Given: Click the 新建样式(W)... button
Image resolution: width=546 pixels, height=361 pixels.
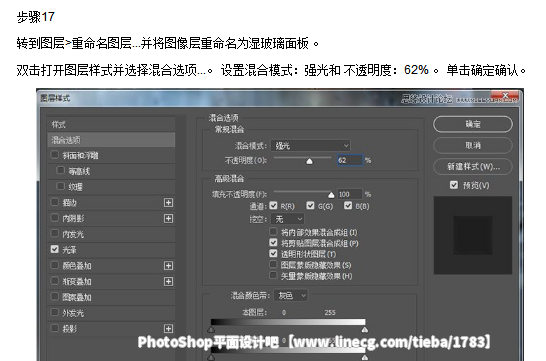Looking at the screenshot, I should (473, 167).
